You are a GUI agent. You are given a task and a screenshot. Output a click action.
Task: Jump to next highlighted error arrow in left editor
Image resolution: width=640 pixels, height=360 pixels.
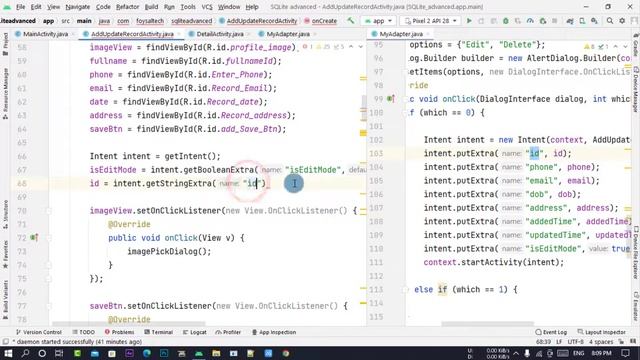point(360,47)
